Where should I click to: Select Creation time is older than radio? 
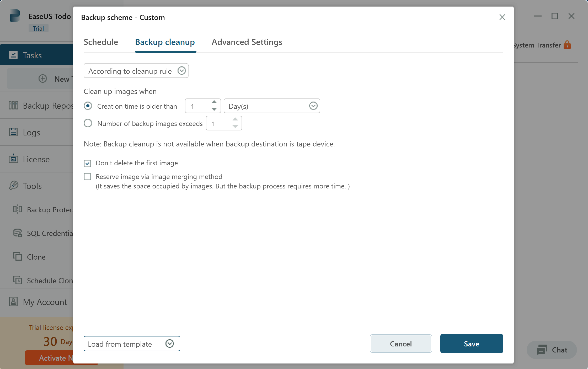point(88,106)
